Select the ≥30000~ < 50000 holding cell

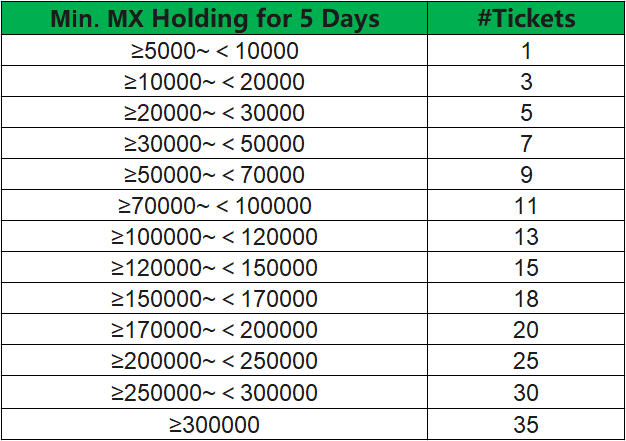point(214,144)
